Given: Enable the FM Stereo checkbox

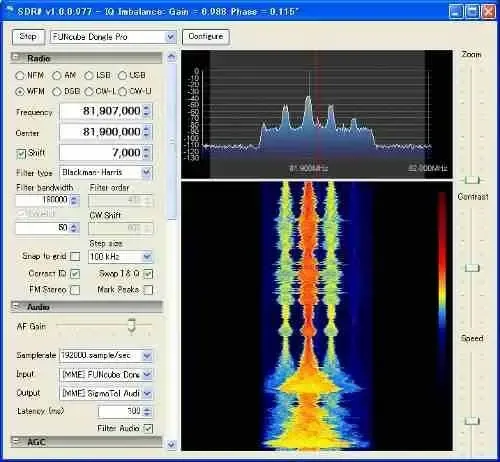Looking at the screenshot, I should pos(76,290).
